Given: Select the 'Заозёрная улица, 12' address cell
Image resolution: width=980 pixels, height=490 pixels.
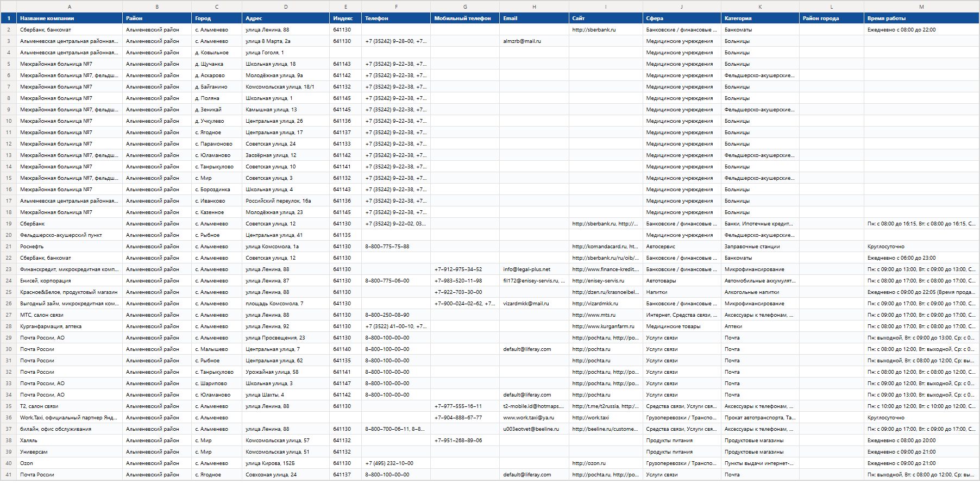Looking at the screenshot, I should pos(286,155).
